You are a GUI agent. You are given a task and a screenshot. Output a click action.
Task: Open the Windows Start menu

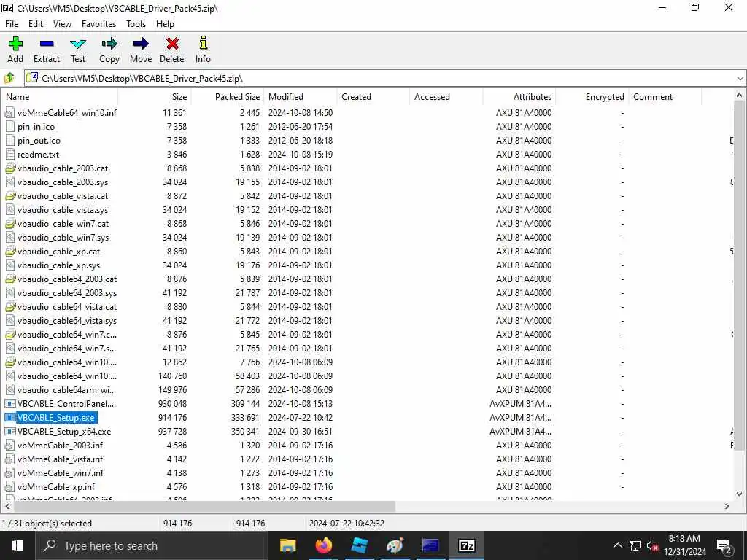point(18,545)
